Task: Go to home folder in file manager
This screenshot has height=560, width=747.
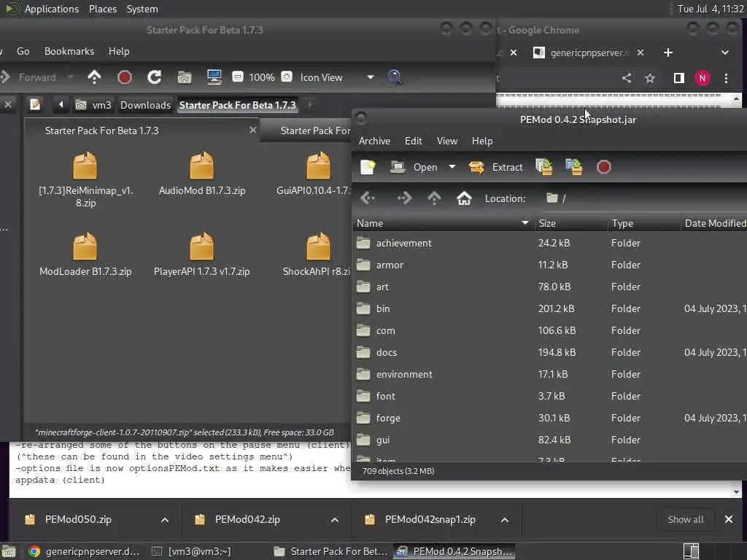Action: coord(185,77)
